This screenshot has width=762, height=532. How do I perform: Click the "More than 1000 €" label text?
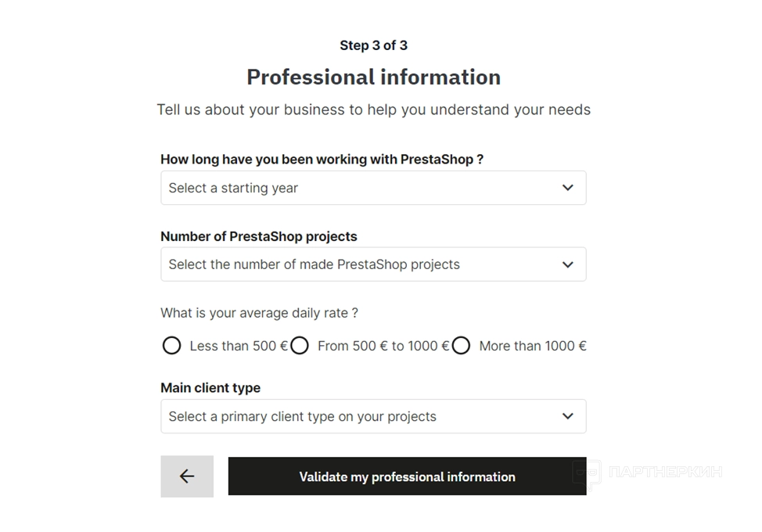pos(532,346)
